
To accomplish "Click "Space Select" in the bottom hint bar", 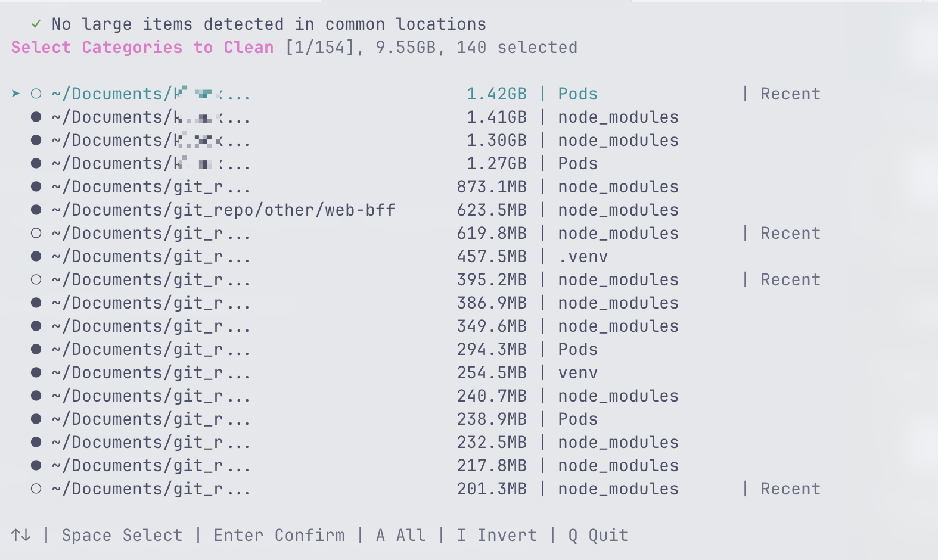I will tap(122, 535).
